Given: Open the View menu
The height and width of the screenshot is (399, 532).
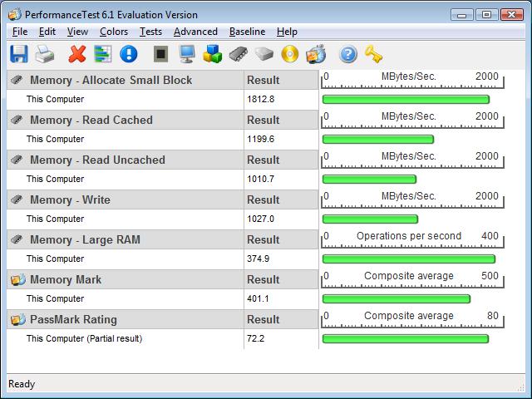Looking at the screenshot, I should click(77, 32).
